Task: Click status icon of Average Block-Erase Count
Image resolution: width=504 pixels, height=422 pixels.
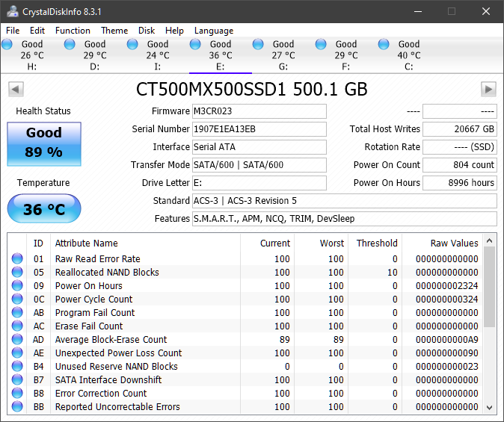Action: 17,339
